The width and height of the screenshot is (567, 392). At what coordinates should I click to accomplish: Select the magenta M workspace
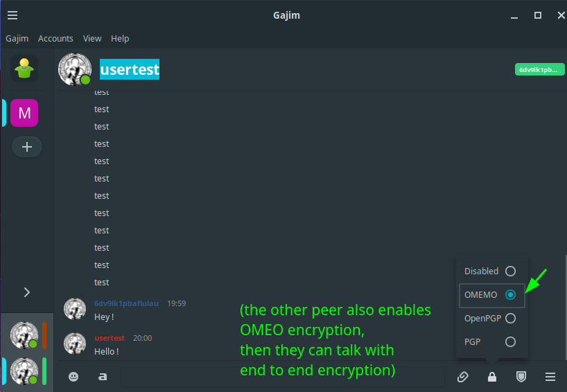pyautogui.click(x=24, y=113)
